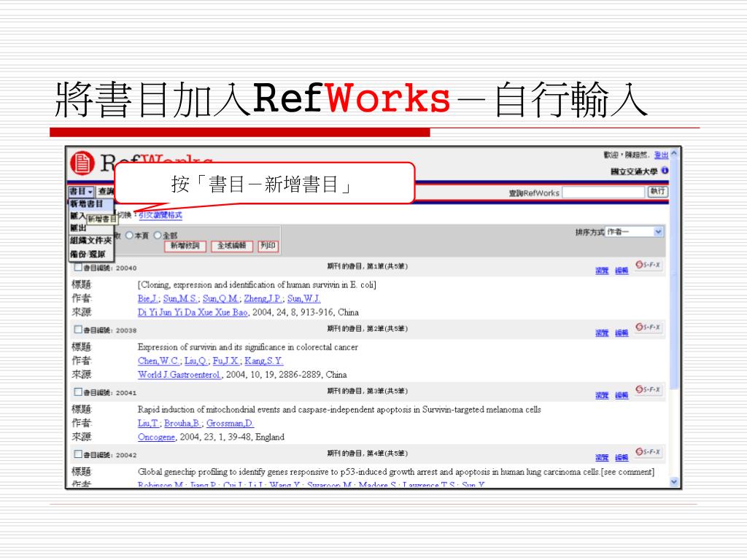Click 瀏覽 link for record 20040
This screenshot has height=560, width=747.
tap(602, 271)
